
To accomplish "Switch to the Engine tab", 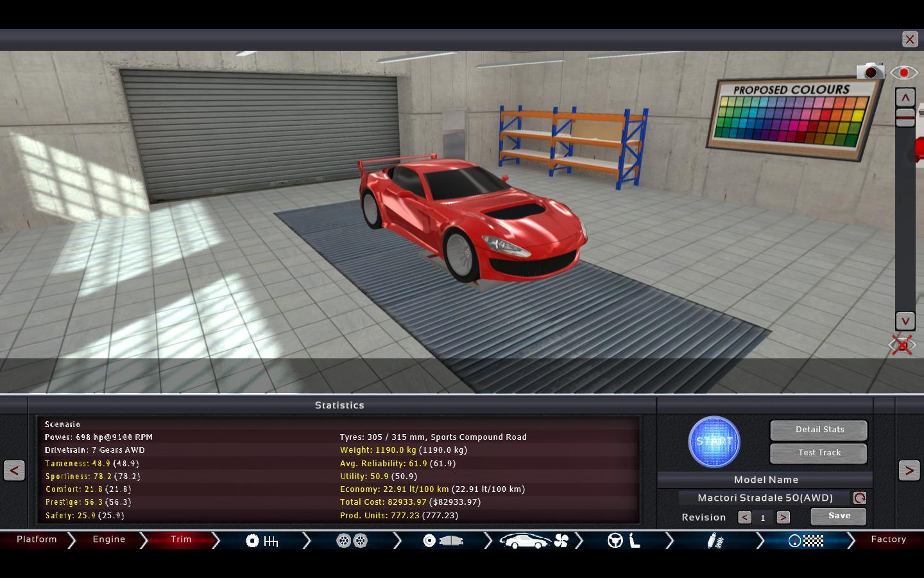I will (109, 539).
